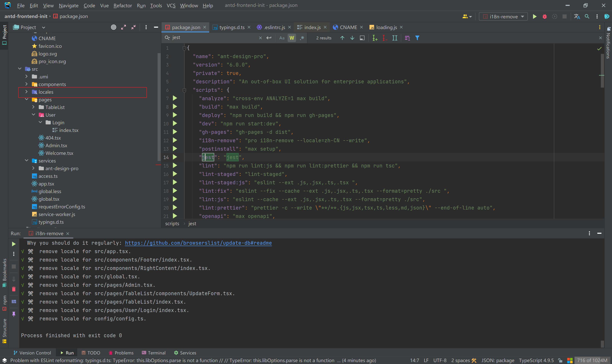Open the Refactor menu
Screen dimensions: 612x364
pos(122,5)
